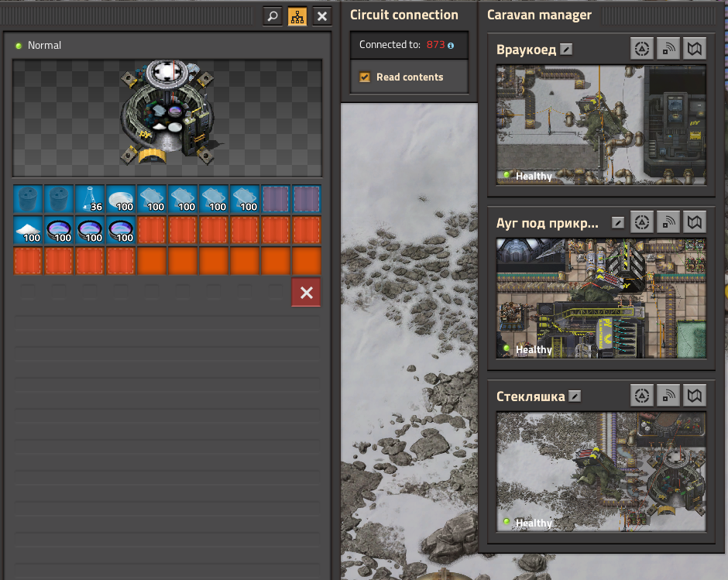Select the second blue barrel inventory slot
This screenshot has height=580, width=728.
(x=59, y=199)
